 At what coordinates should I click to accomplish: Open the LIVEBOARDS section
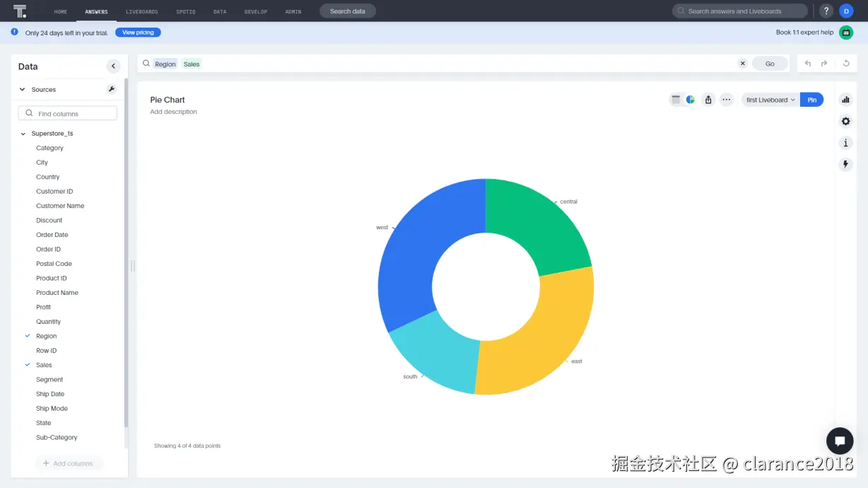141,11
